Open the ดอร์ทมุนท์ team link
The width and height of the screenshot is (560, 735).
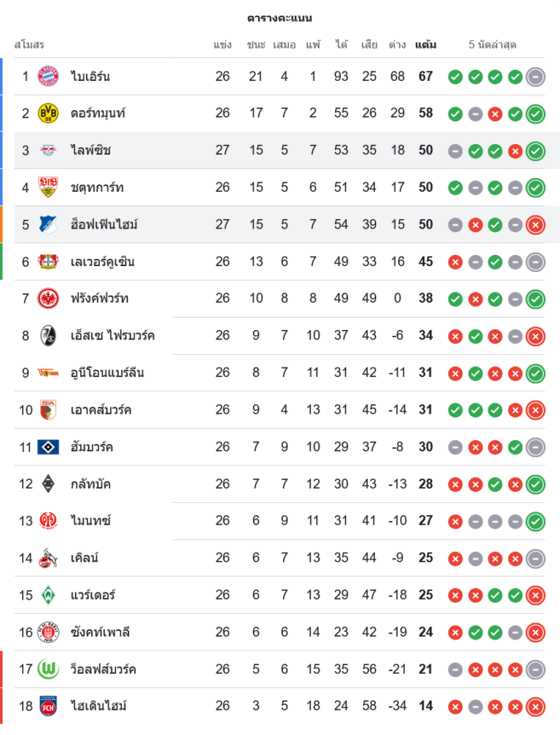(98, 113)
